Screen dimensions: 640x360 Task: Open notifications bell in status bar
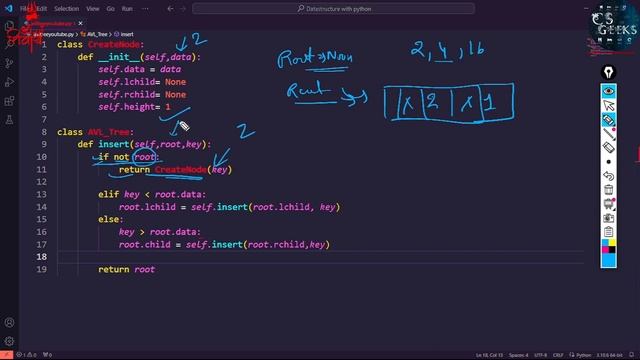coord(632,355)
